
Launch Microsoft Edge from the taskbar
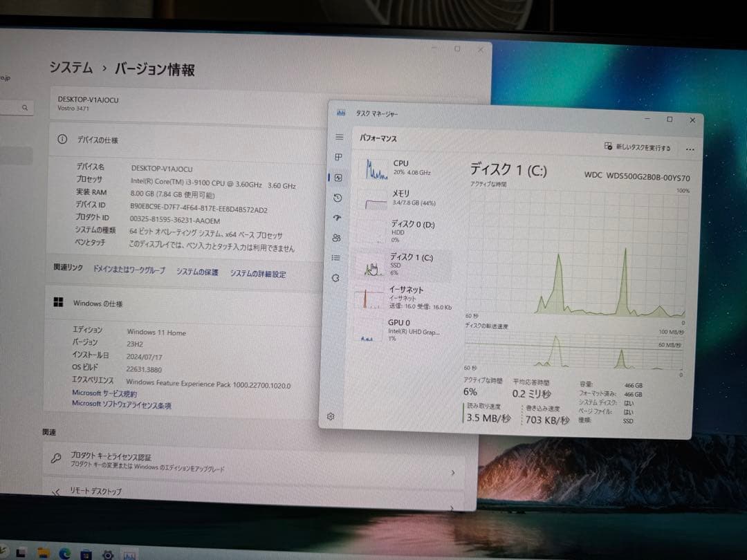tap(66, 553)
